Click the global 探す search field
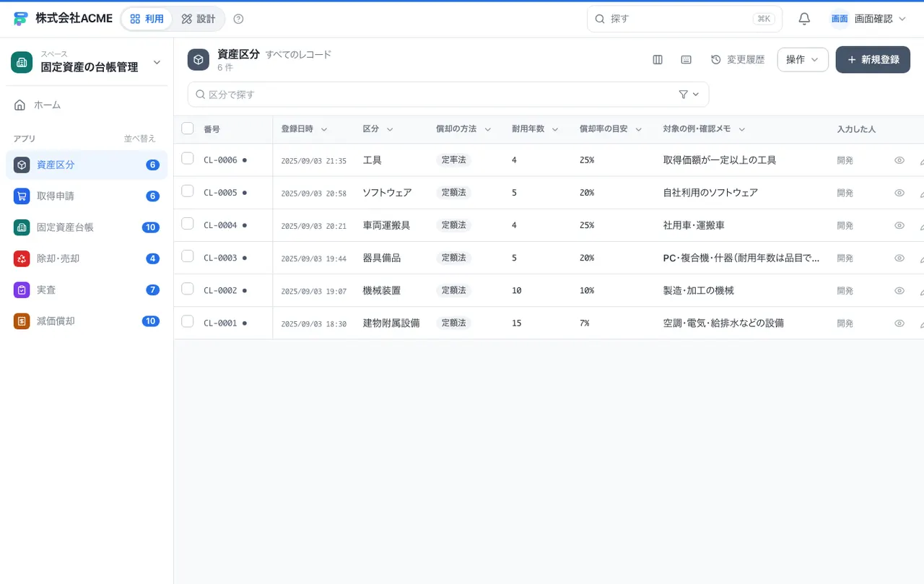 coord(684,19)
